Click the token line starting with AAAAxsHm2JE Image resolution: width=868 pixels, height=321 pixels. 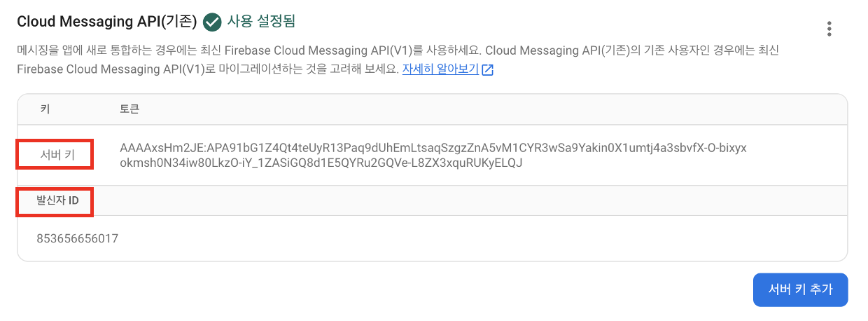click(433, 149)
